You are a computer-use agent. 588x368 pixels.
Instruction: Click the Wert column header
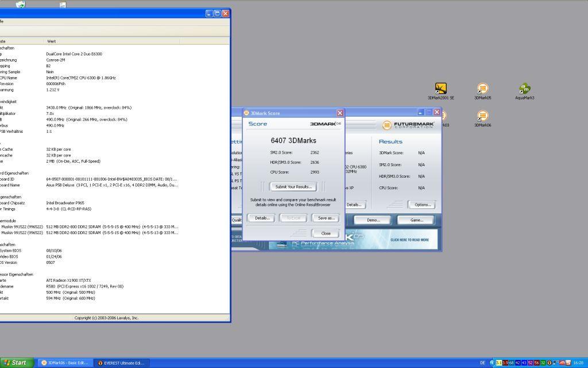click(112, 41)
